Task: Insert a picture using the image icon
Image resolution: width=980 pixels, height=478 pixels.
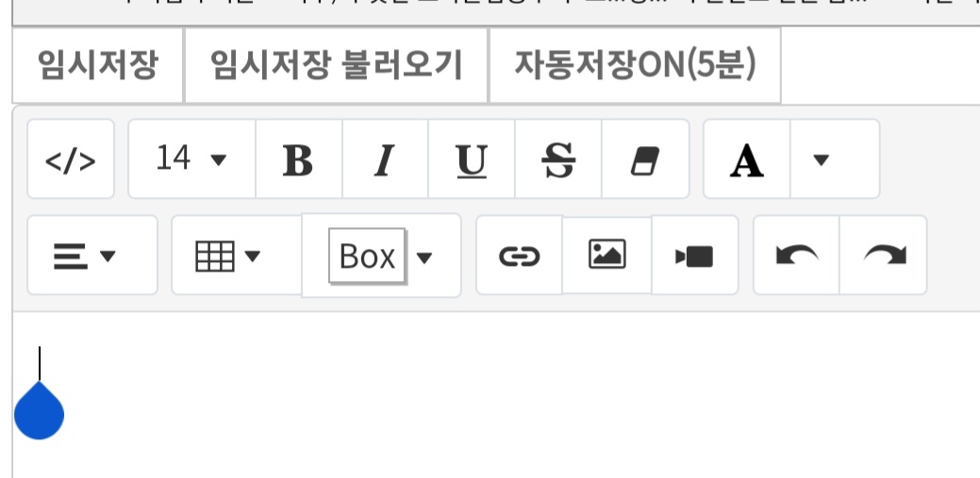Action: (x=606, y=255)
